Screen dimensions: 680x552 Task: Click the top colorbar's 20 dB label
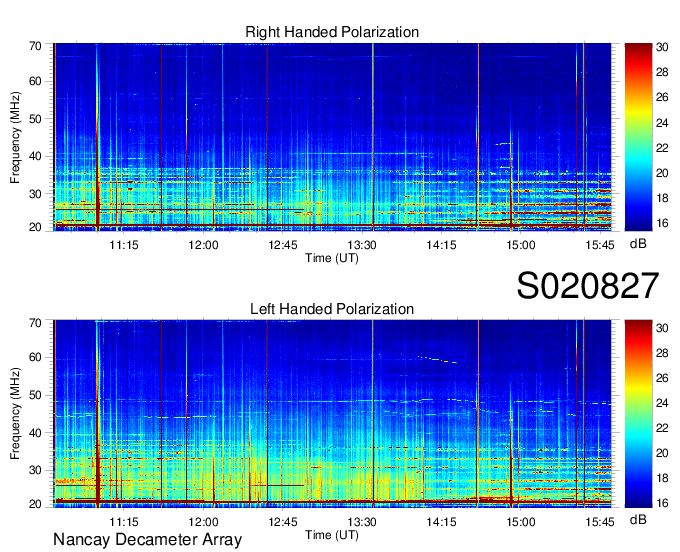coord(662,173)
